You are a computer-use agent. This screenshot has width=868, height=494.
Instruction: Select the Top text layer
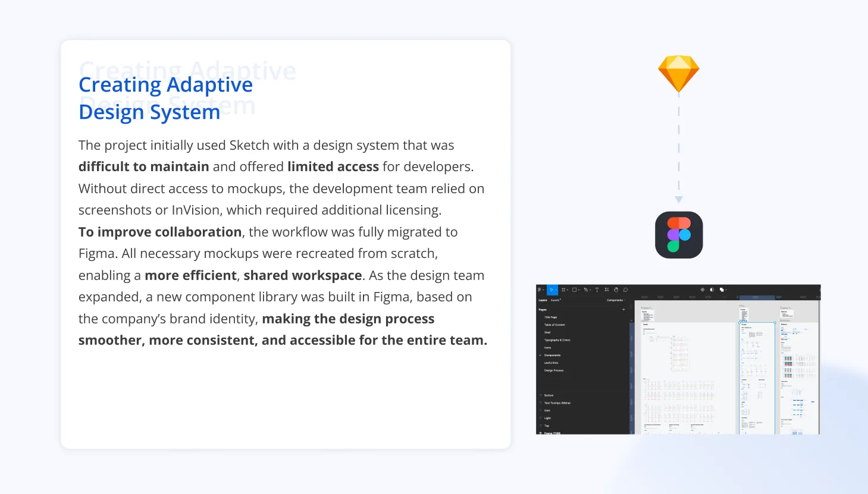(x=547, y=426)
